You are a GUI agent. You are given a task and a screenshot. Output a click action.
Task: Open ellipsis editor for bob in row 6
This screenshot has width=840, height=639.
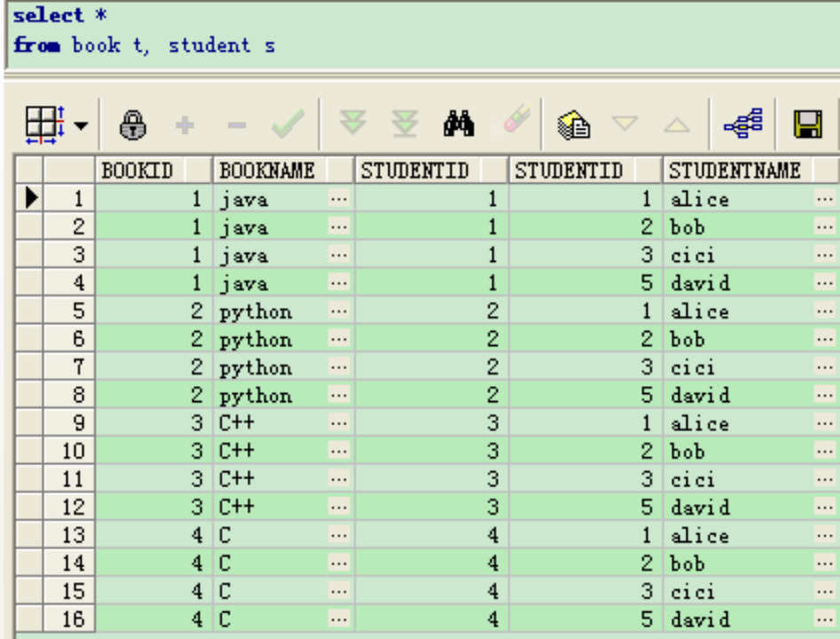(825, 339)
